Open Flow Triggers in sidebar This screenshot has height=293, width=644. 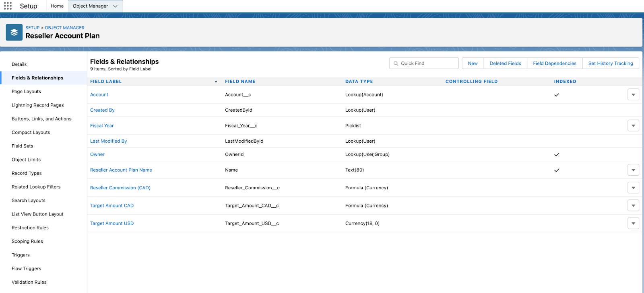26,269
